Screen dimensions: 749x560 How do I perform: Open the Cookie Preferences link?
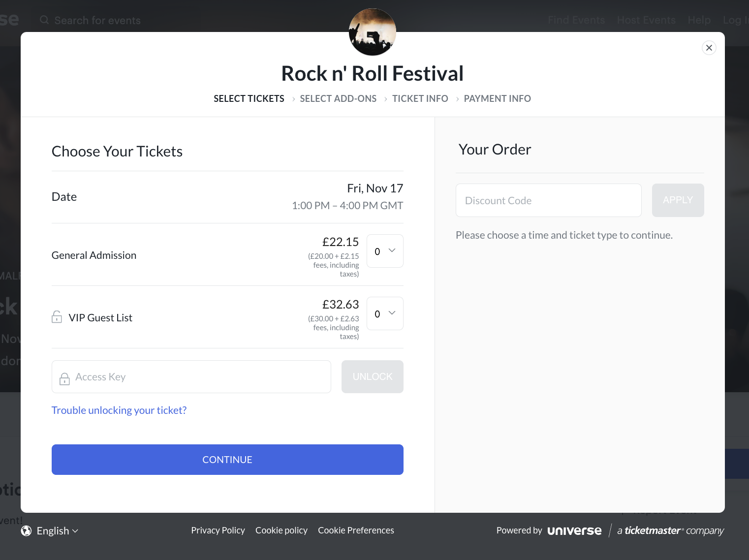pos(356,530)
